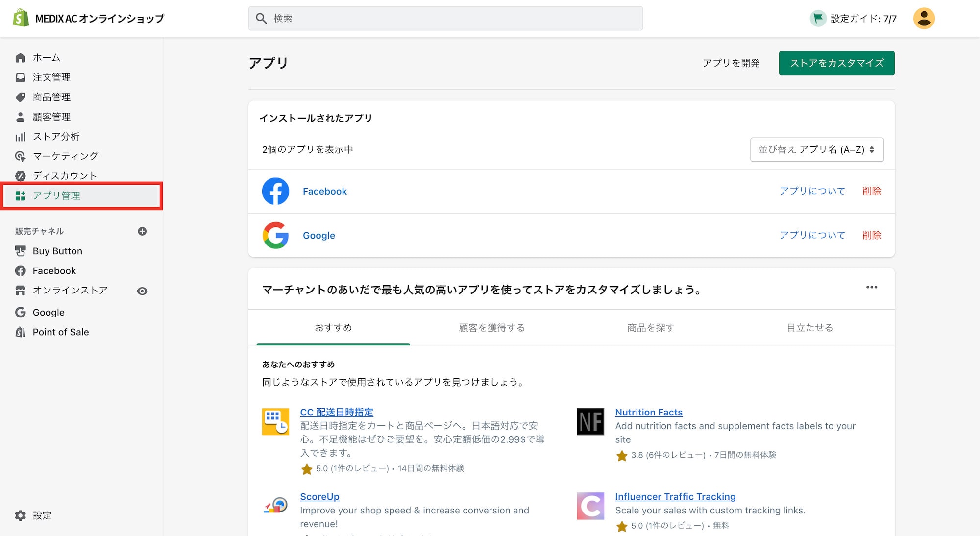Click the search magnifier icon
This screenshot has height=536, width=980.
pyautogui.click(x=261, y=19)
